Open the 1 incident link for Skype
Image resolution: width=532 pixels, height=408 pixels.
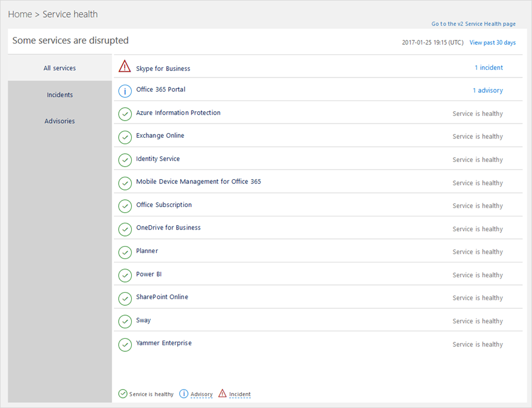[x=488, y=68]
